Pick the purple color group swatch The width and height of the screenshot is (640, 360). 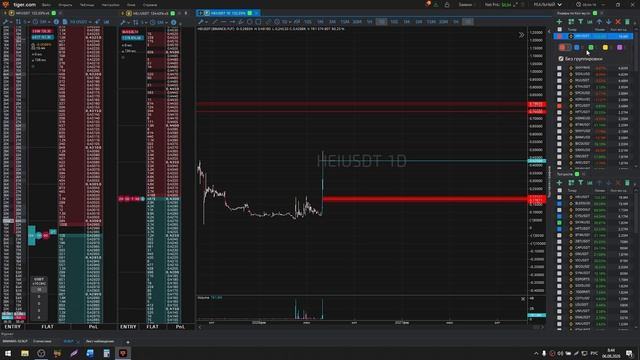coord(620,47)
